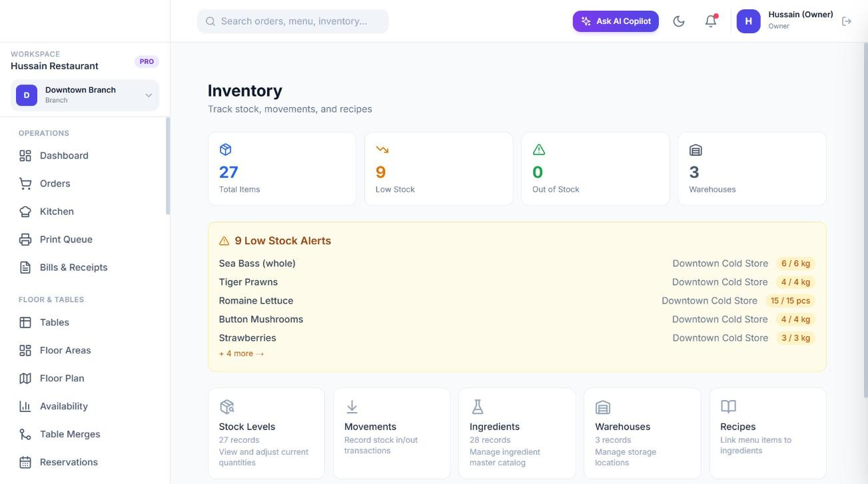Image resolution: width=868 pixels, height=484 pixels.
Task: Click the 9 Low Stock count
Action: [x=381, y=172]
